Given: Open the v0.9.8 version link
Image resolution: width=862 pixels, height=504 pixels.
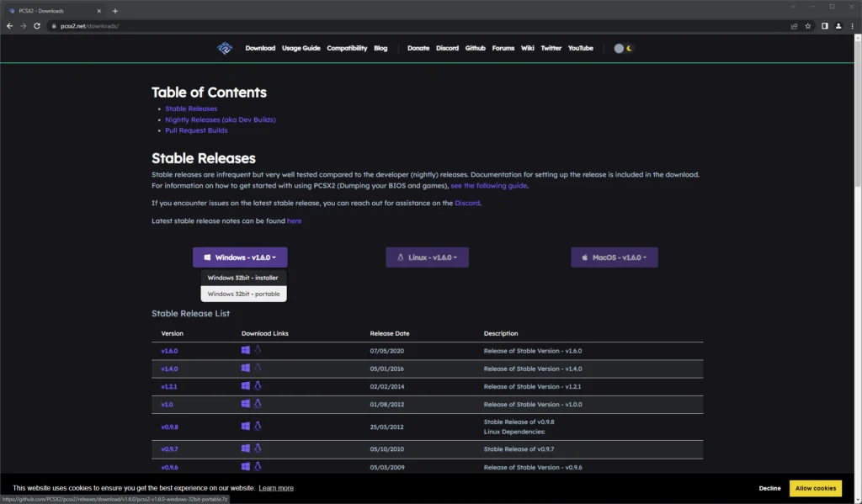Looking at the screenshot, I should 169,427.
